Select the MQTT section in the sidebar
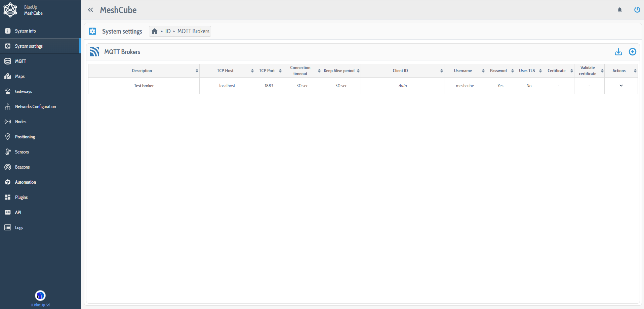Image resolution: width=644 pixels, height=309 pixels. point(21,61)
